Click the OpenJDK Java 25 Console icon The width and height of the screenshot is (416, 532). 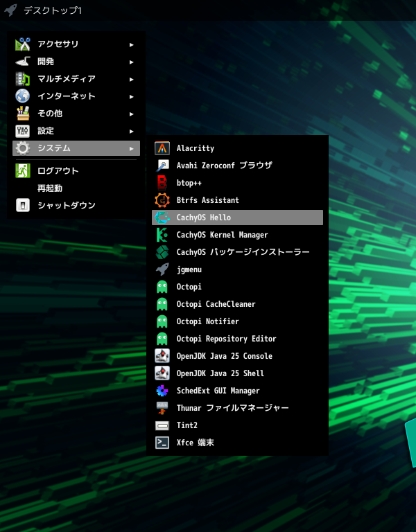click(x=162, y=356)
